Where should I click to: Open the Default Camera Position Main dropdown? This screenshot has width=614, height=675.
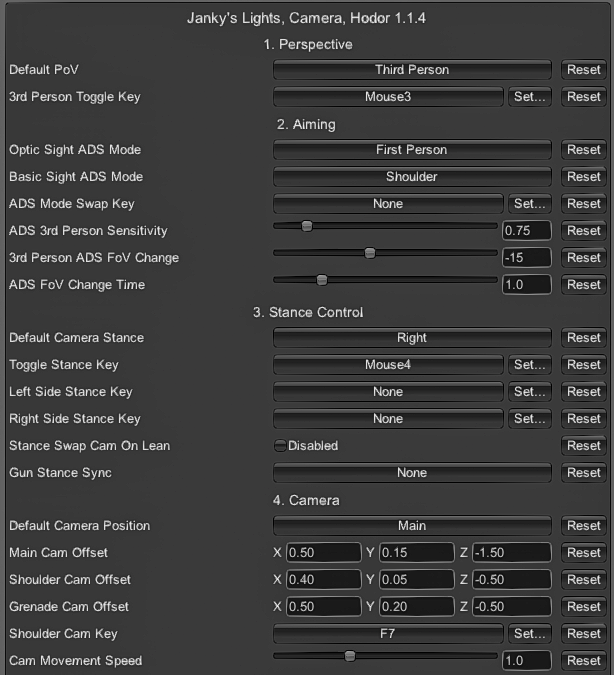(x=411, y=526)
